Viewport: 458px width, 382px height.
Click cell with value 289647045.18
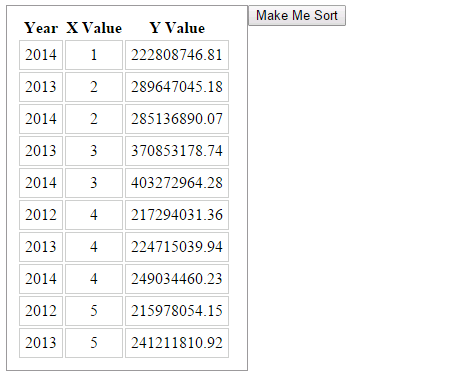pyautogui.click(x=177, y=87)
